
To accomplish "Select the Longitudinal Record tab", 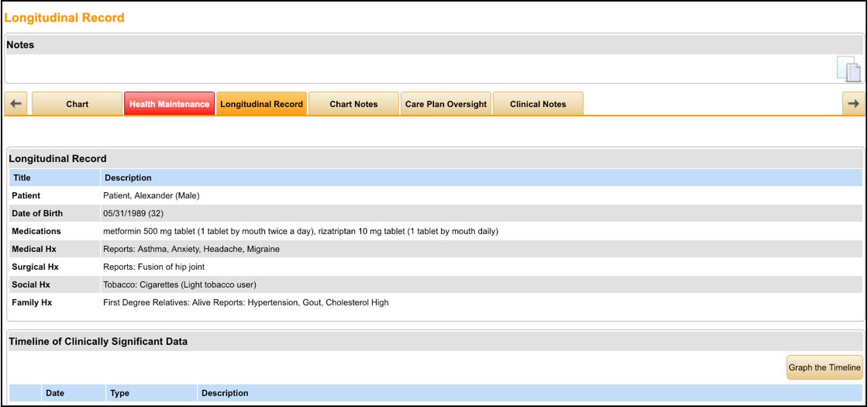I will [261, 104].
